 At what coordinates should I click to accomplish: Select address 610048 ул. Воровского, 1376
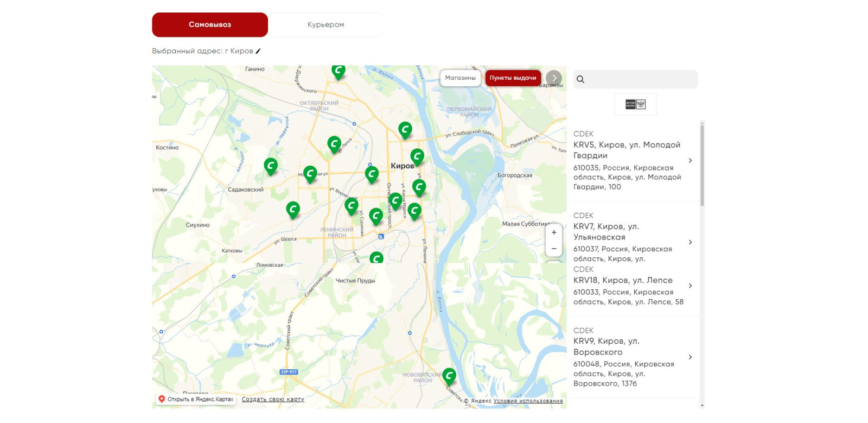click(624, 374)
